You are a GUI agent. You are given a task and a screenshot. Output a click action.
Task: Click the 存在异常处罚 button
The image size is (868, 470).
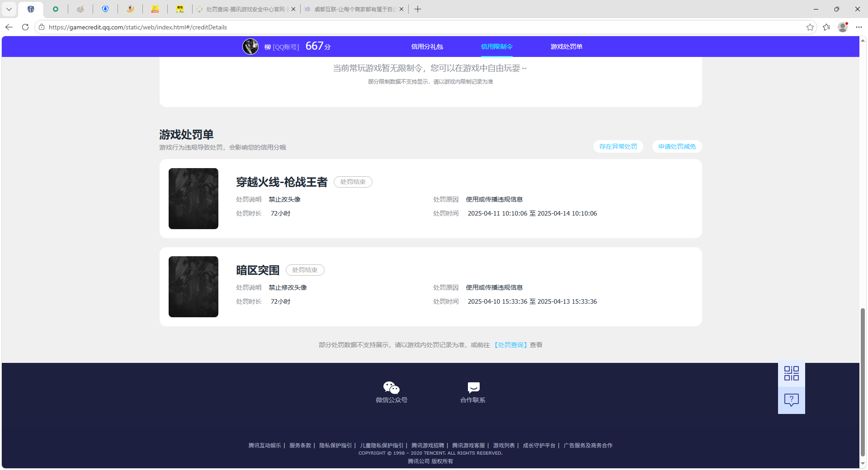(x=618, y=146)
